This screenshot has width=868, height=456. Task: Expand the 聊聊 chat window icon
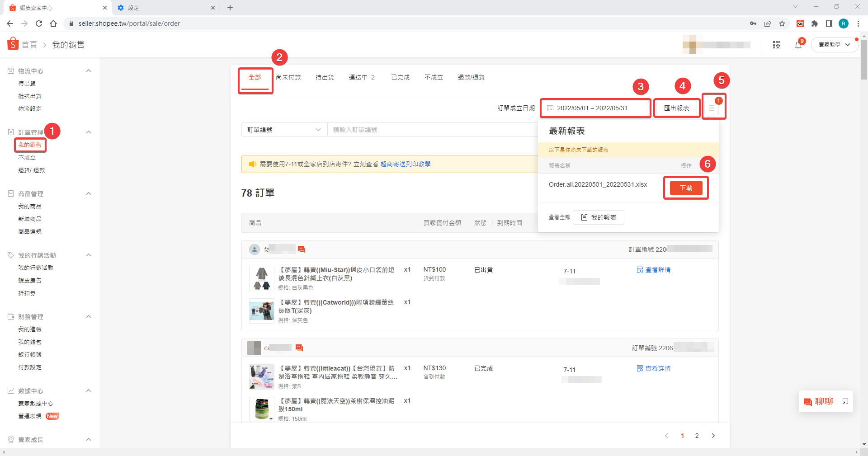coord(845,401)
